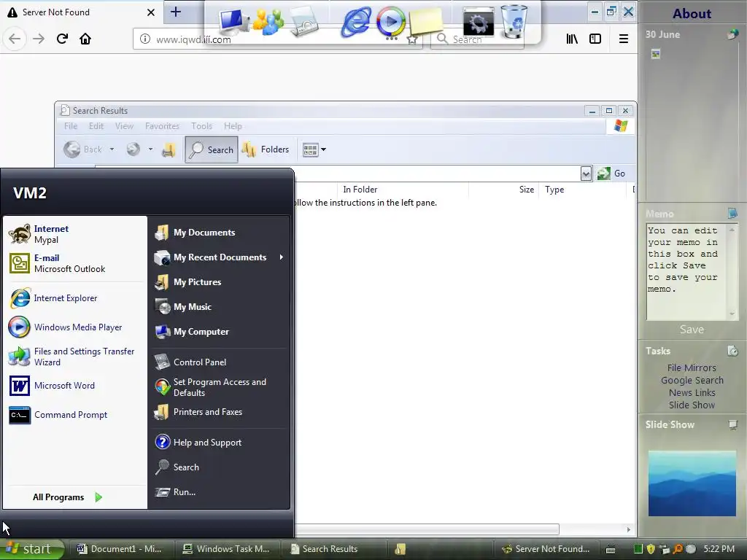Open Command Prompt from Start menu
The width and height of the screenshot is (747, 560).
tap(75, 415)
